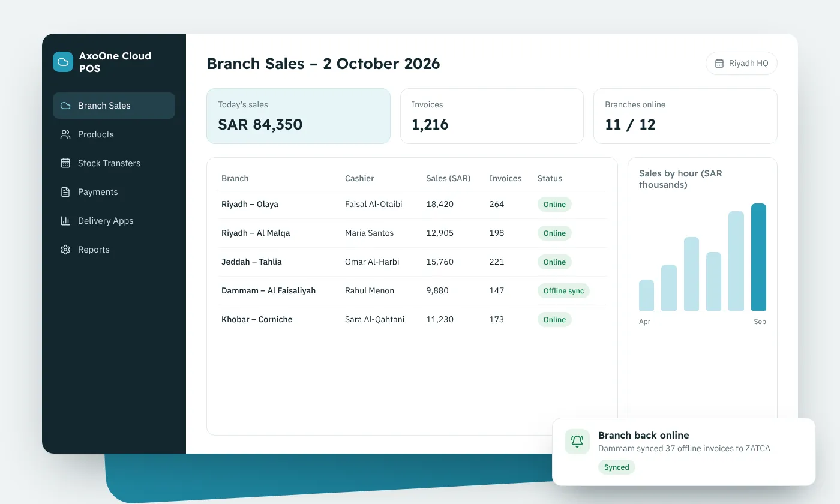Click the Sales (SAR) column header

tap(448, 178)
